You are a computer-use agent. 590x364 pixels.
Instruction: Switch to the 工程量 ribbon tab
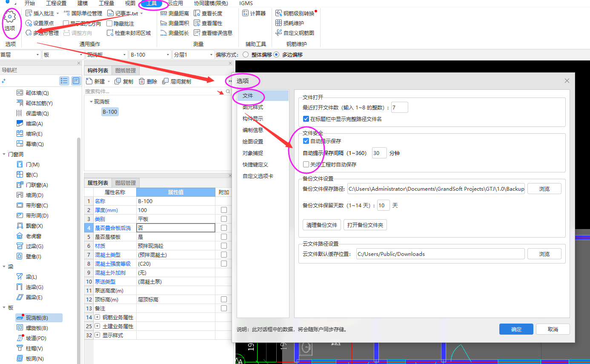pyautogui.click(x=106, y=3)
